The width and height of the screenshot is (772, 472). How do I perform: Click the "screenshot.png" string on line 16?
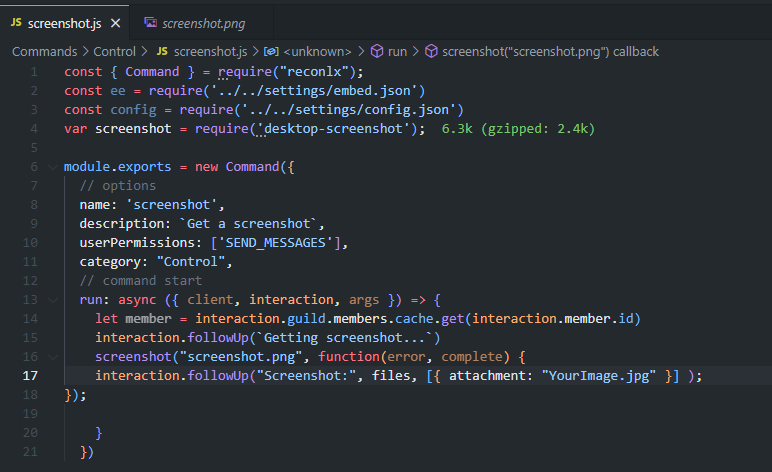coord(241,357)
